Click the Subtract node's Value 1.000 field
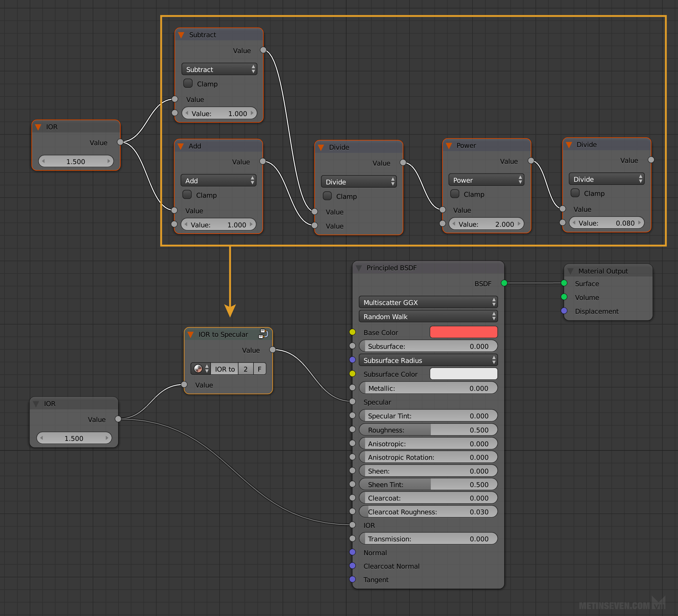 coord(219,113)
